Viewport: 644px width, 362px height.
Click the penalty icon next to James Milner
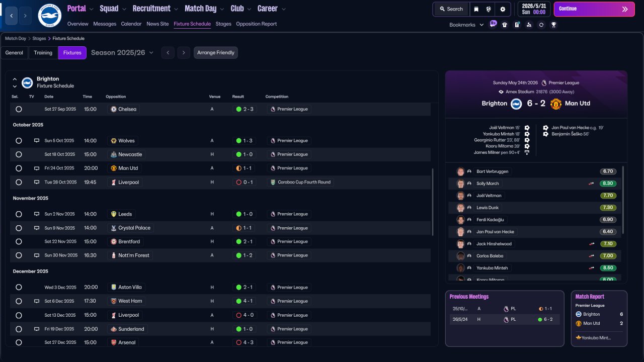(x=527, y=152)
